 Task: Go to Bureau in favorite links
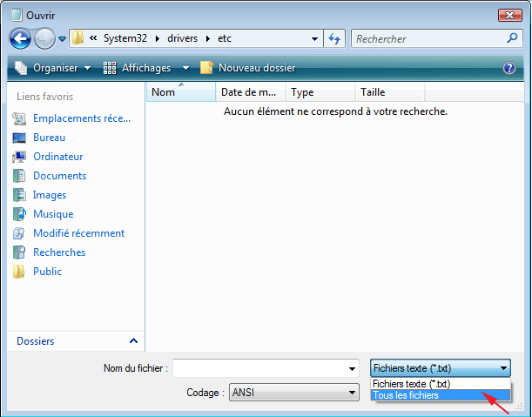[x=49, y=138]
